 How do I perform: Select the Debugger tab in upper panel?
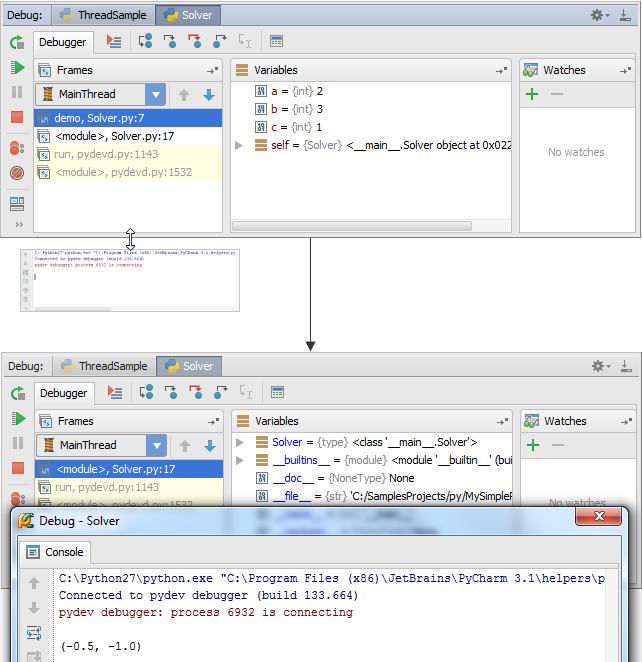point(63,42)
